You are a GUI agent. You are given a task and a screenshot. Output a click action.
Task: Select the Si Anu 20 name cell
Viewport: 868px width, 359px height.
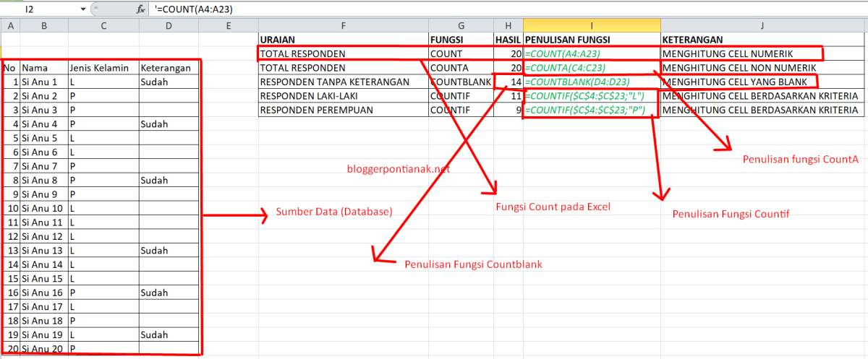click(44, 349)
